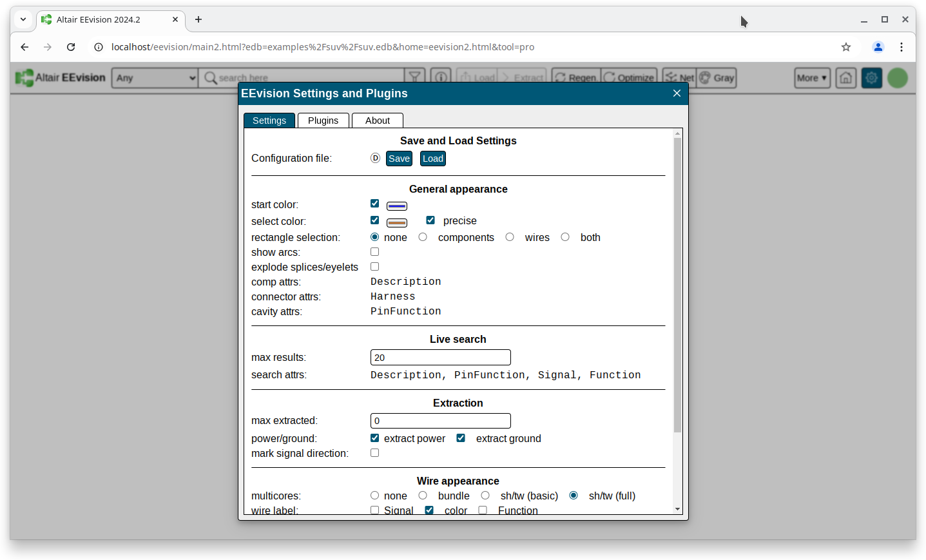Switch to the About tab
926x560 pixels.
378,121
